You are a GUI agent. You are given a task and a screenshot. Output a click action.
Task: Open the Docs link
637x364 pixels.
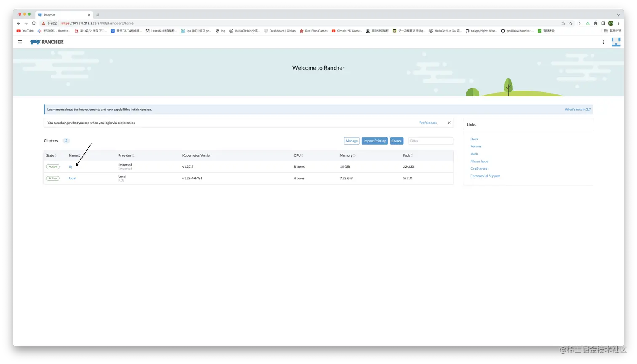click(x=474, y=139)
